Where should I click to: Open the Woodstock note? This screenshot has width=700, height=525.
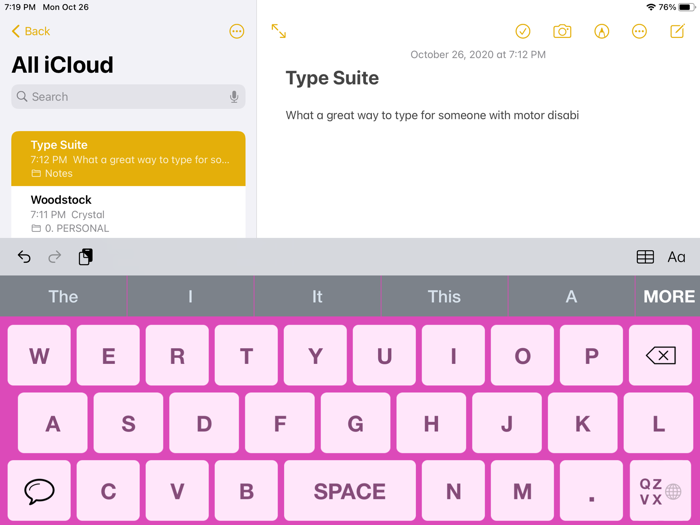point(128,213)
